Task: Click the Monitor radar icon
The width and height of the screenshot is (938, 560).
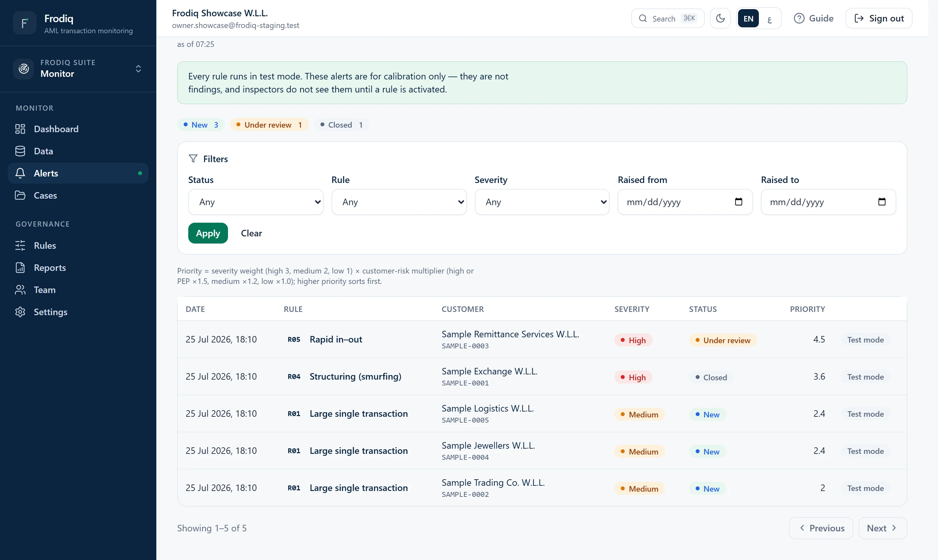Action: pos(24,69)
